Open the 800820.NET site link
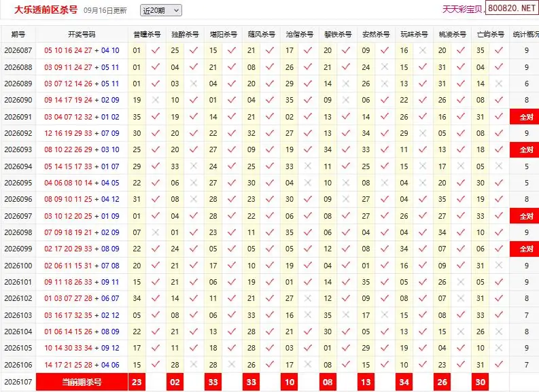Image resolution: width=539 pixels, height=392 pixels. click(x=512, y=8)
